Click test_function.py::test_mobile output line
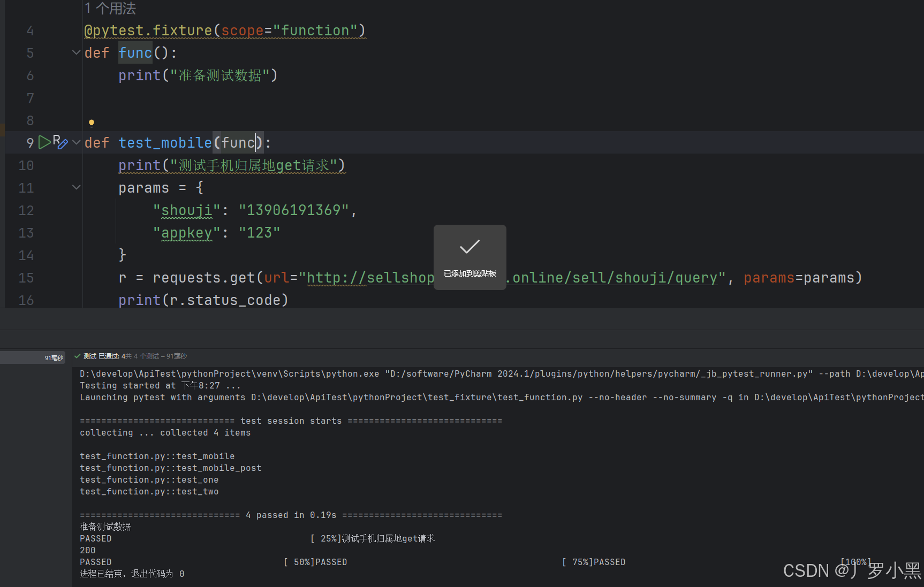 tap(157, 456)
